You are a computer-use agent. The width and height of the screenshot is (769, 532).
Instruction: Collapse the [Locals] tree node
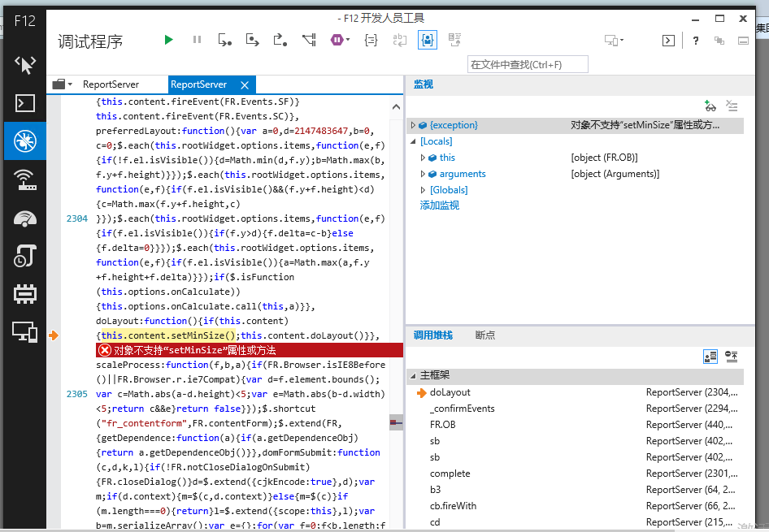click(413, 141)
